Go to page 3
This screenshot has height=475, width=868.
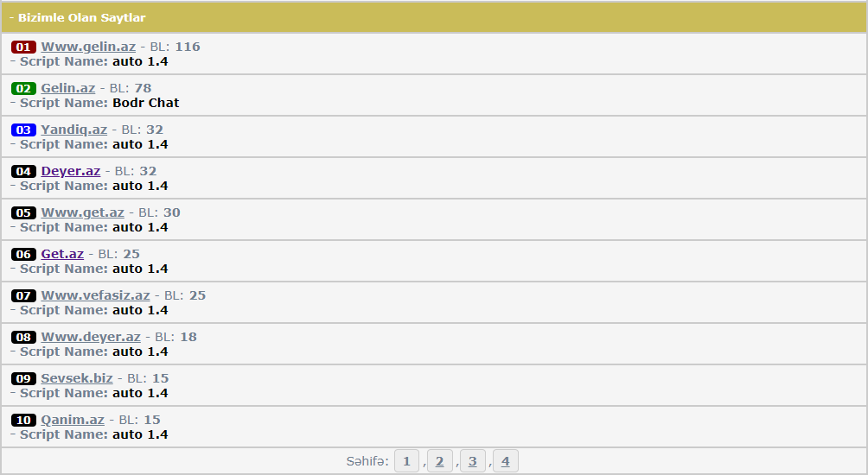click(x=472, y=461)
